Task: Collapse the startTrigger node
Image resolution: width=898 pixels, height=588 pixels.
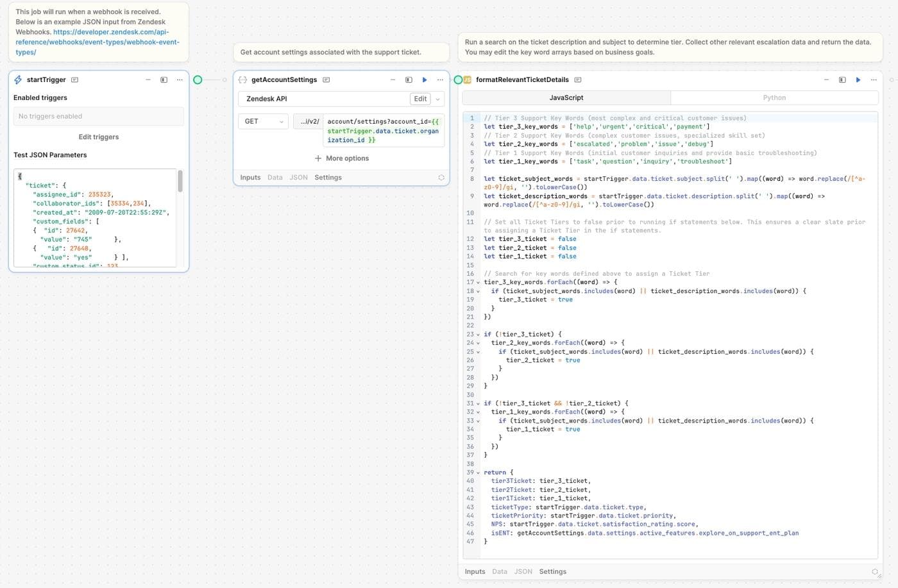Action: [148, 80]
